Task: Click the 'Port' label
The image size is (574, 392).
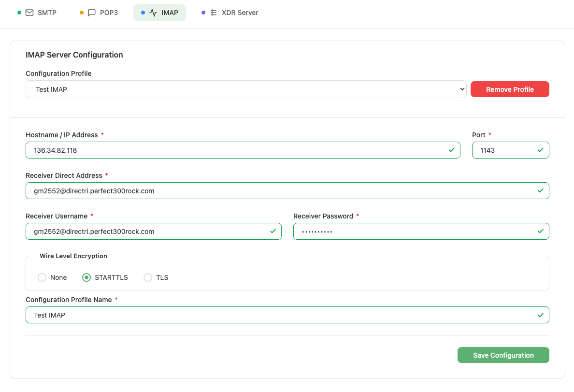Action: (x=479, y=135)
